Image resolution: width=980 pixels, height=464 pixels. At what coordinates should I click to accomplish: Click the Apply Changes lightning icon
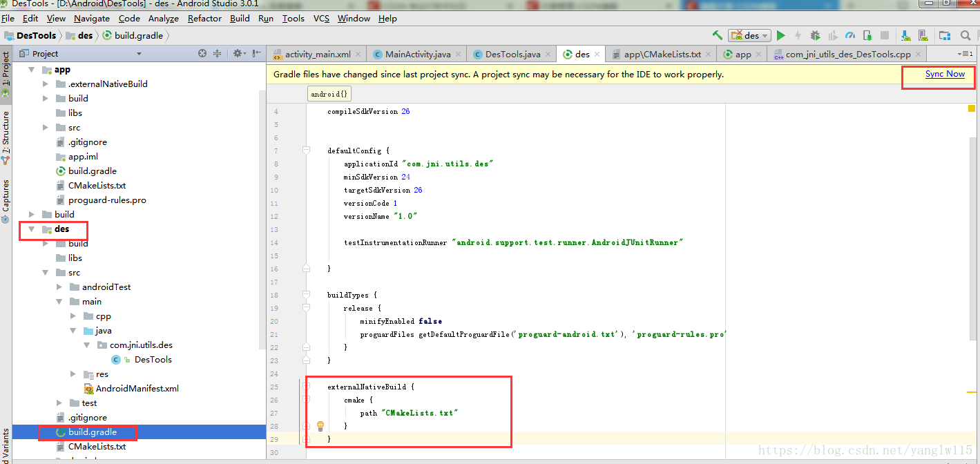798,35
